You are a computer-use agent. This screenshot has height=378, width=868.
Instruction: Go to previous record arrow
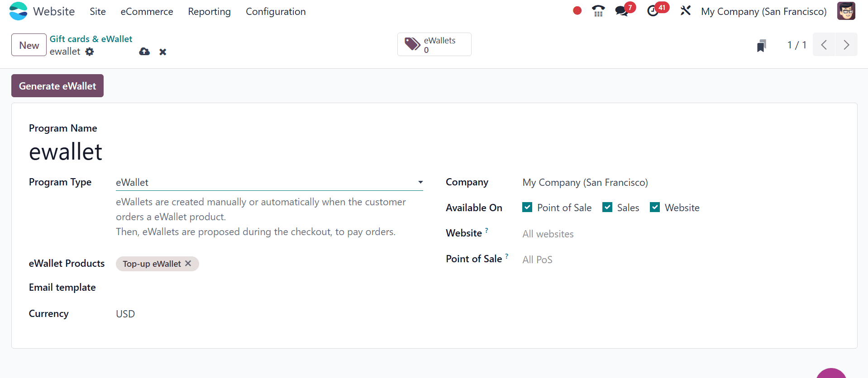pyautogui.click(x=824, y=45)
